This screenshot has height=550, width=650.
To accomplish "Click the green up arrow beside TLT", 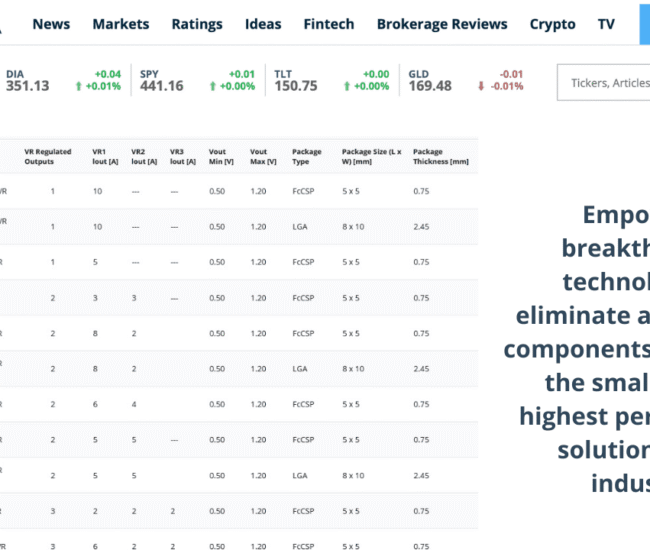I will [x=346, y=86].
